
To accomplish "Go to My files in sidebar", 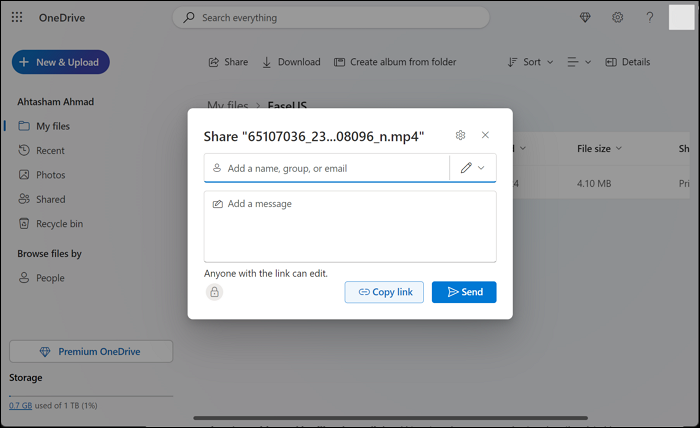I will point(44,126).
